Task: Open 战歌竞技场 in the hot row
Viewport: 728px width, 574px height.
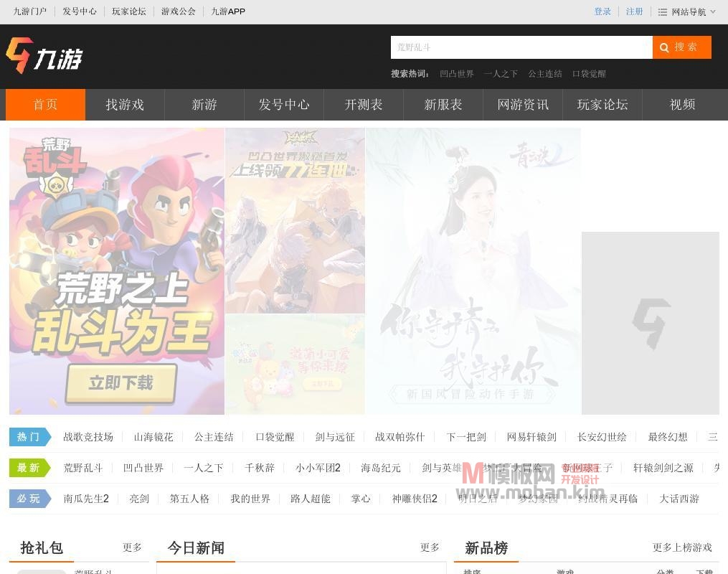Action: (88, 437)
